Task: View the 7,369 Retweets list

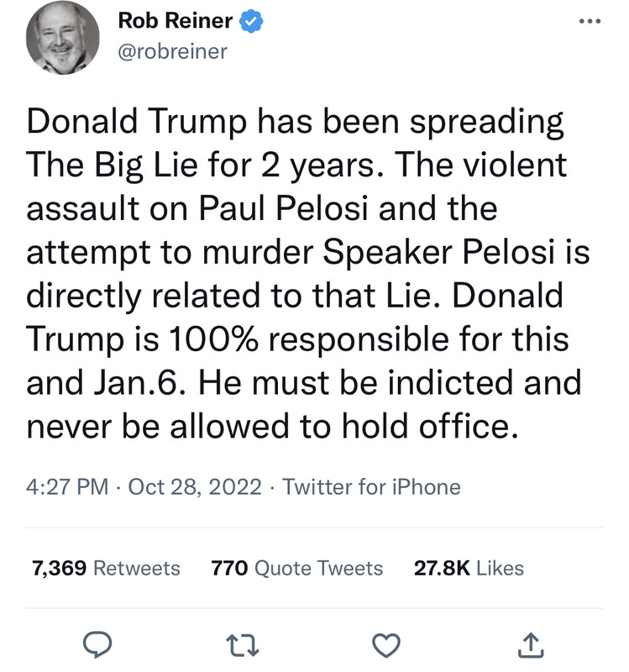Action: tap(106, 568)
